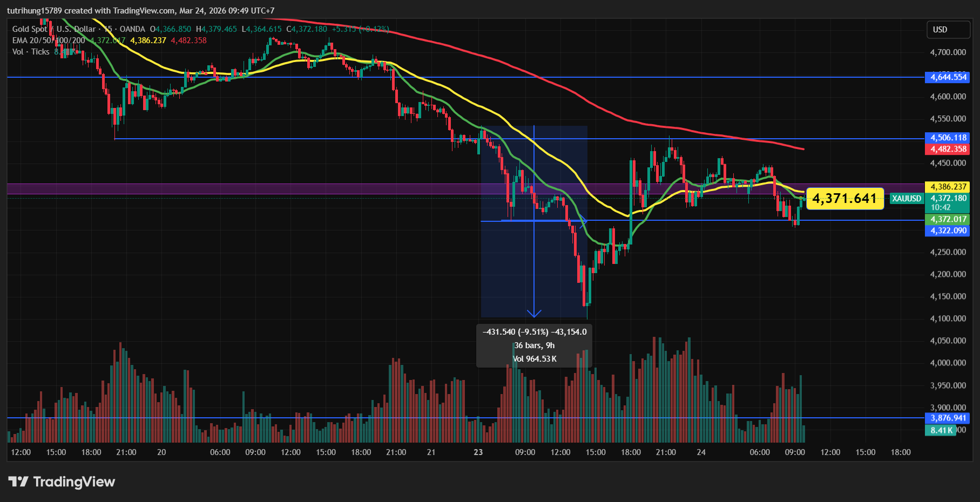This screenshot has width=980, height=502.
Task: Open the USD currency selector
Action: [948, 30]
